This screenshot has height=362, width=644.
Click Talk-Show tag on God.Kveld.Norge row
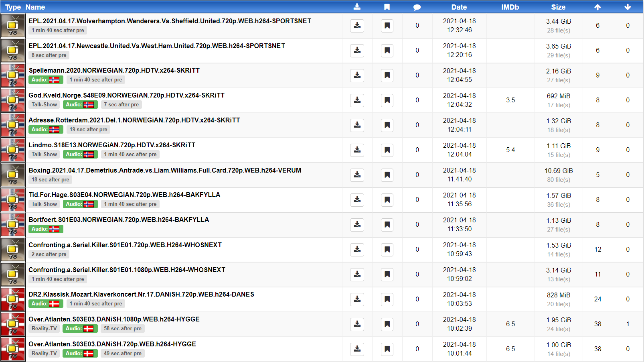[x=45, y=105]
